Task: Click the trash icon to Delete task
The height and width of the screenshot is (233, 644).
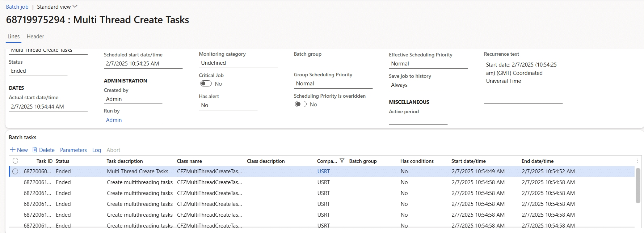Action: pos(35,150)
